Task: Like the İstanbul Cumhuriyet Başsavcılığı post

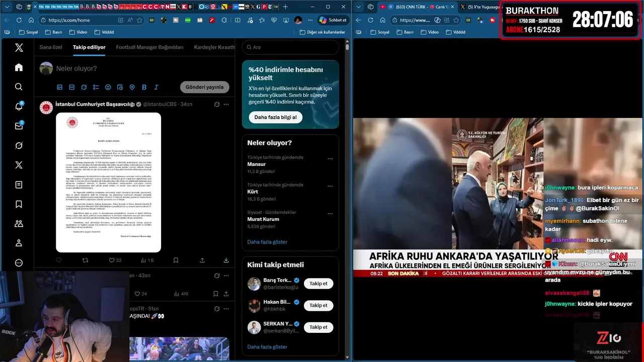Action: 115,260
